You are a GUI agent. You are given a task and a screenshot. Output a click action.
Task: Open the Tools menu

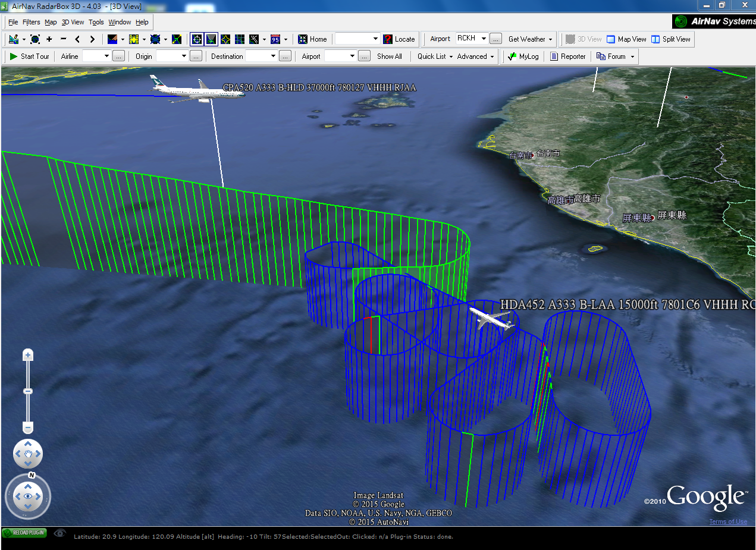[96, 22]
